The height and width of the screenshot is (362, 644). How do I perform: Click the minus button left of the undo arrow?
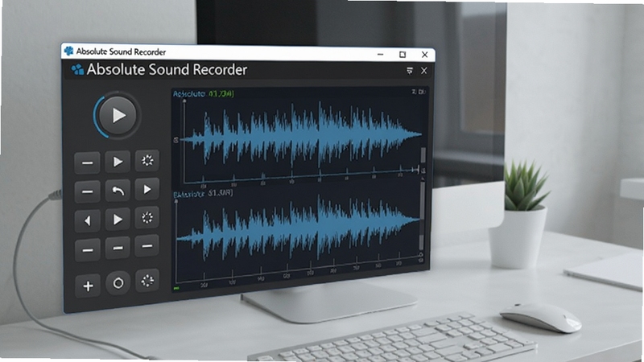[87, 191]
